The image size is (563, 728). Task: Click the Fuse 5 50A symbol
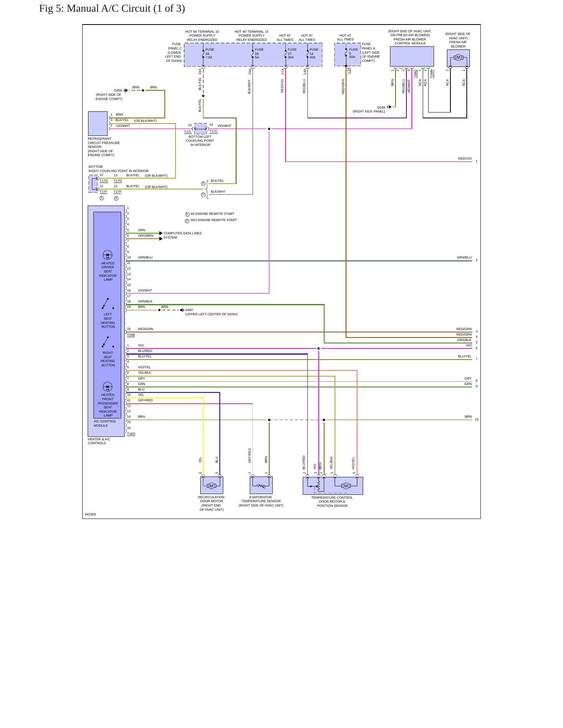click(346, 53)
